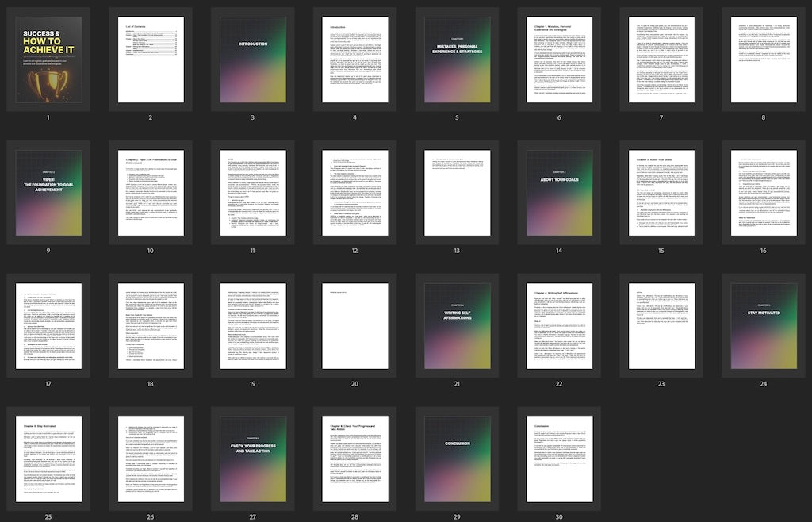Open page 6 Chapter 1 text thumbnail

click(559, 59)
